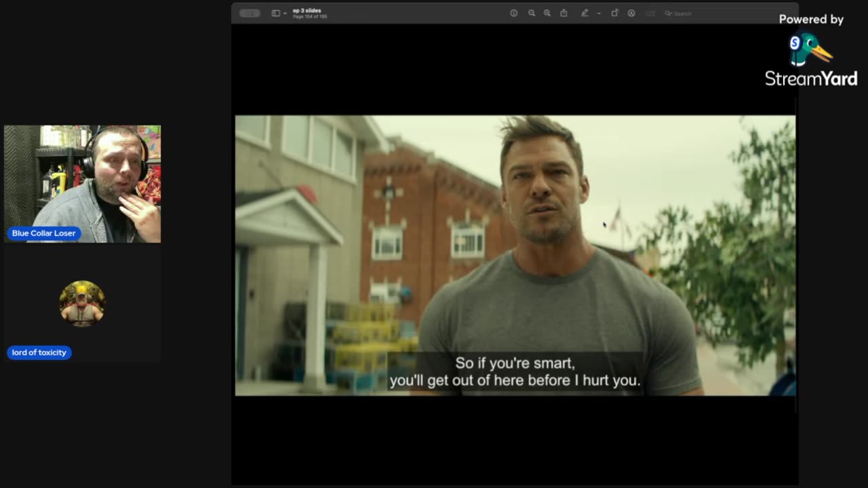The image size is (868, 488).
Task: Select the Blue Collar Loser webcam thumbnail
Action: click(x=82, y=184)
